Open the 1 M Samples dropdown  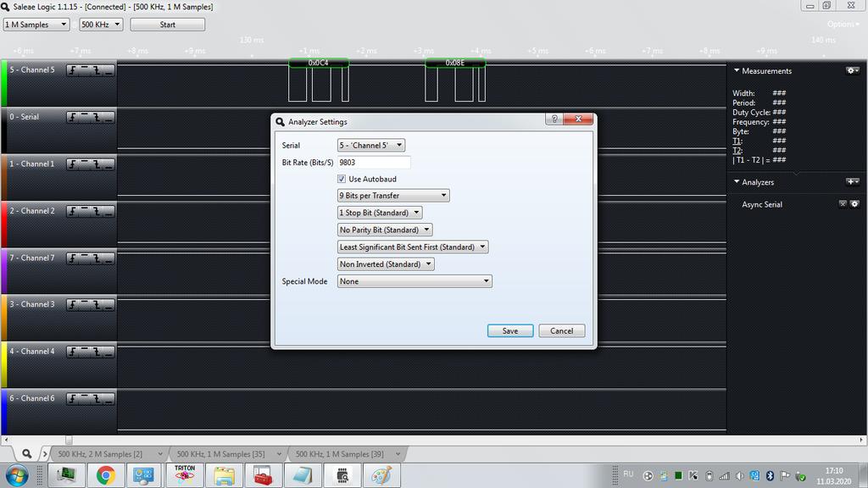click(36, 25)
